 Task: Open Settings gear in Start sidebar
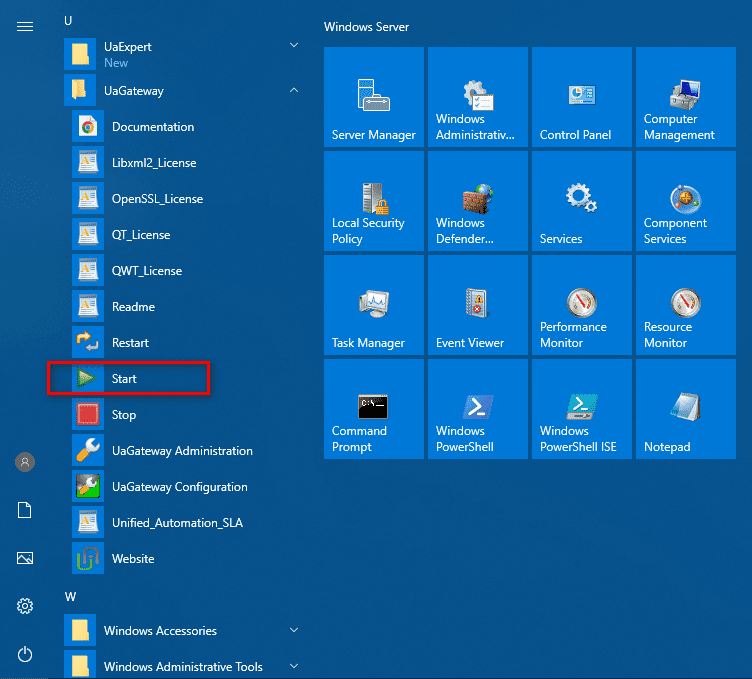click(25, 606)
